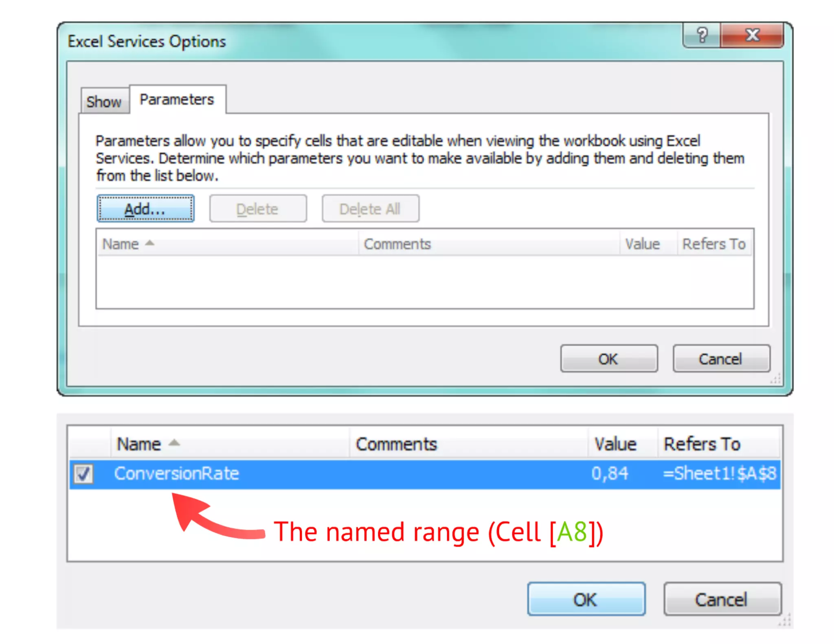
Task: Select the ConversionRate name entry
Action: coord(176,473)
